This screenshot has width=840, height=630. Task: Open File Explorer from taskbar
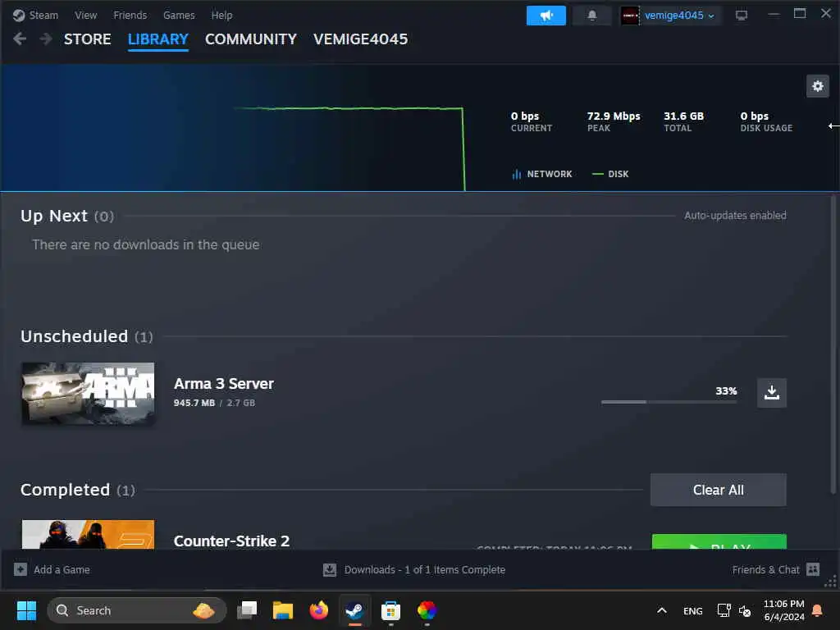[282, 610]
